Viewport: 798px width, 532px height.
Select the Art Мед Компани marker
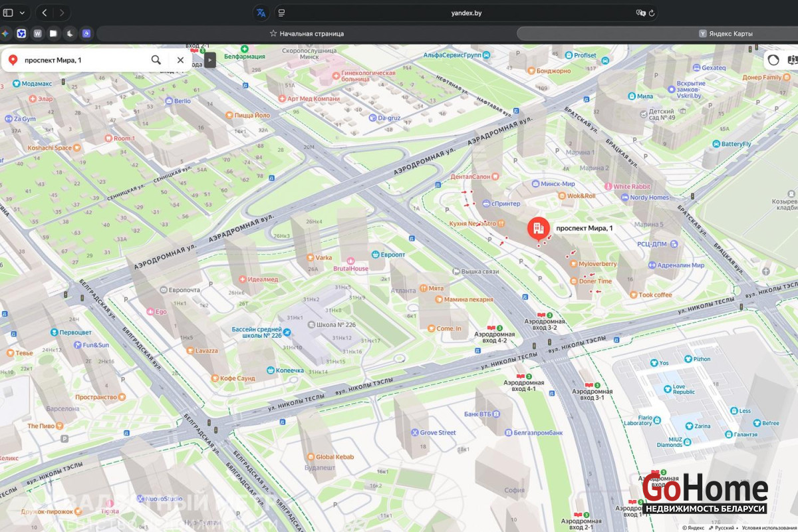click(x=282, y=98)
